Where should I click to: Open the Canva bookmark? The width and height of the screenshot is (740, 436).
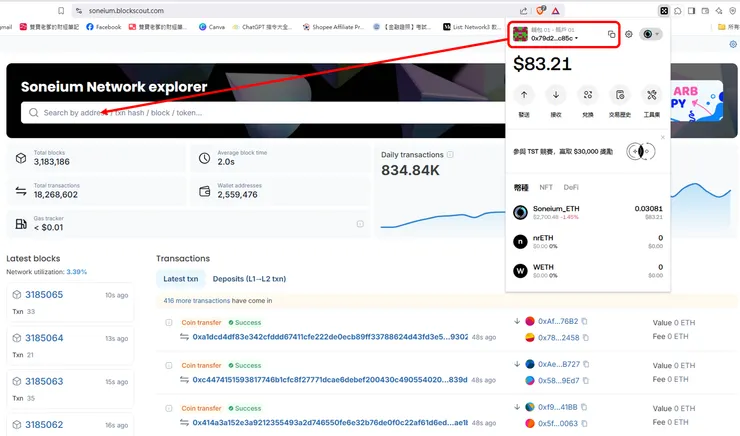click(x=211, y=27)
